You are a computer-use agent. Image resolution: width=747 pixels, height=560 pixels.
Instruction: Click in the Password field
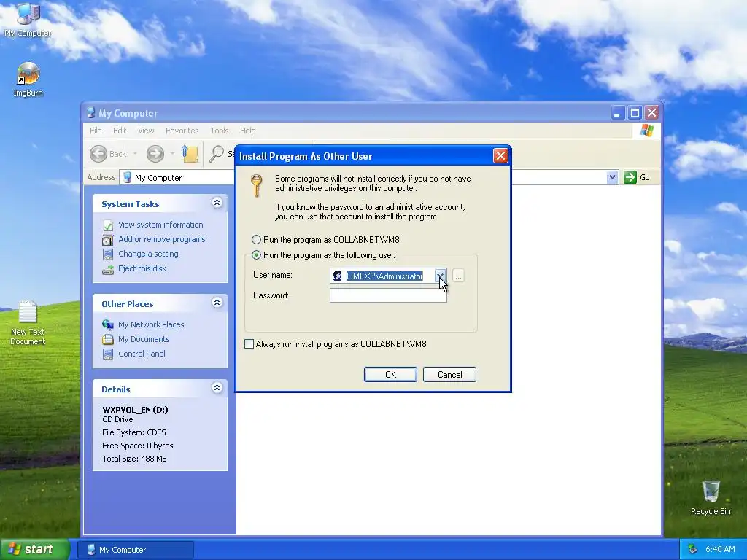(x=388, y=295)
